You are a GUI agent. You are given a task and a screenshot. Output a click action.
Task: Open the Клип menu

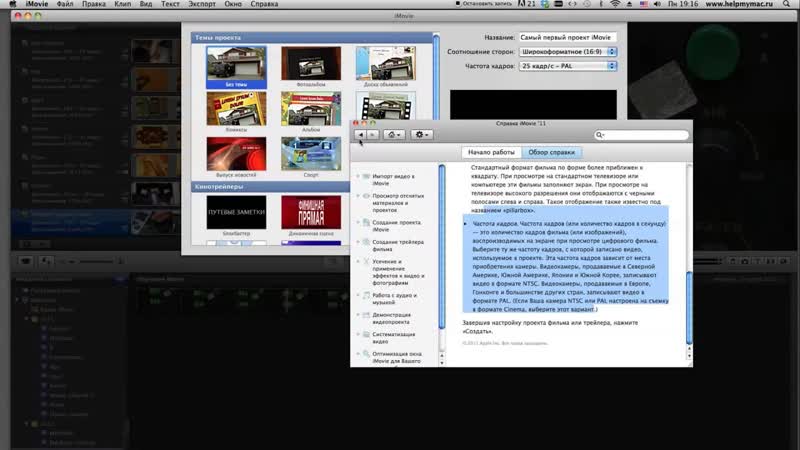[122, 4]
